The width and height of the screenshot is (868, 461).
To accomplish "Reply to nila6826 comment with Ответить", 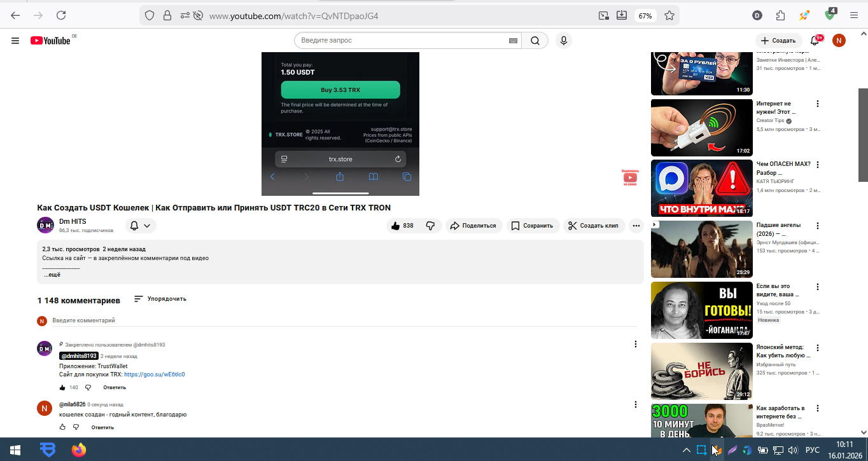I will click(102, 427).
